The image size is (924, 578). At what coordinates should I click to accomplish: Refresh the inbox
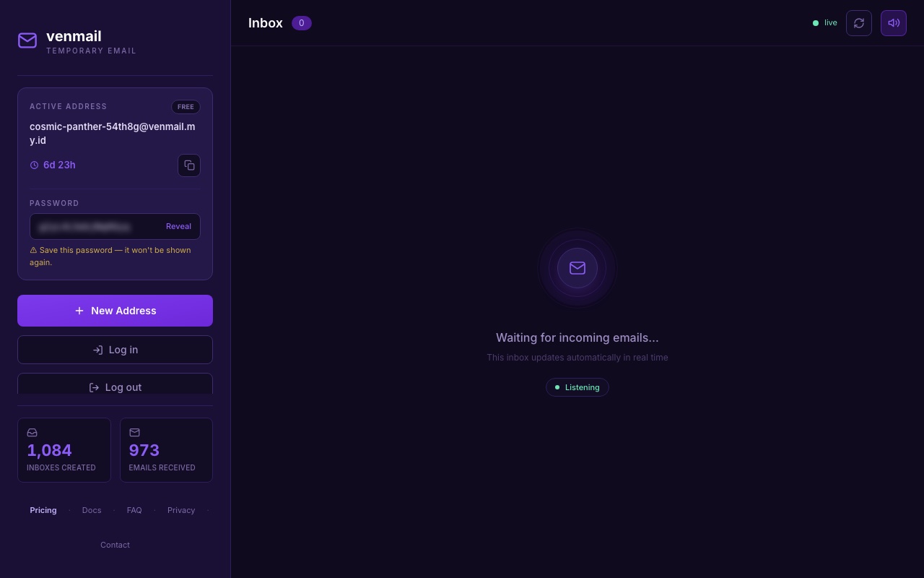point(859,23)
